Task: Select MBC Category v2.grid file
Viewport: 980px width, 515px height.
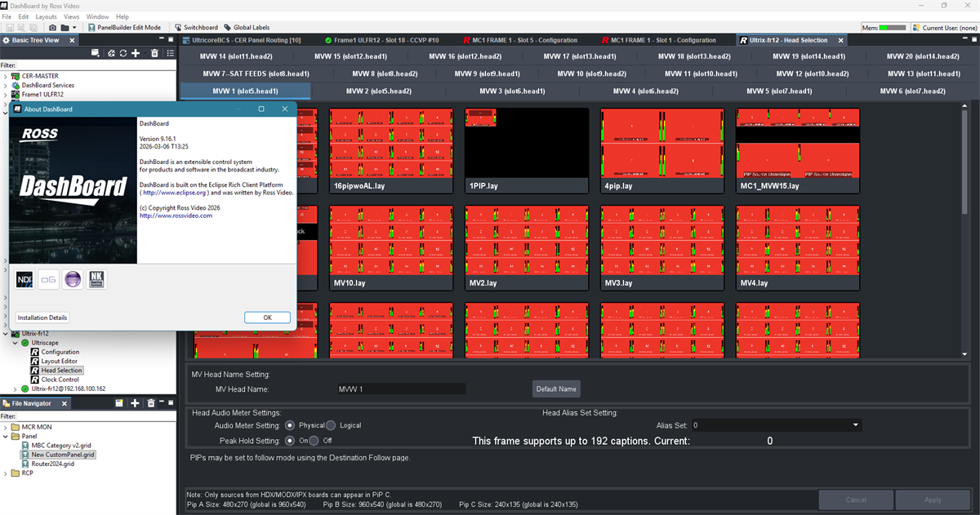Action: [57, 446]
